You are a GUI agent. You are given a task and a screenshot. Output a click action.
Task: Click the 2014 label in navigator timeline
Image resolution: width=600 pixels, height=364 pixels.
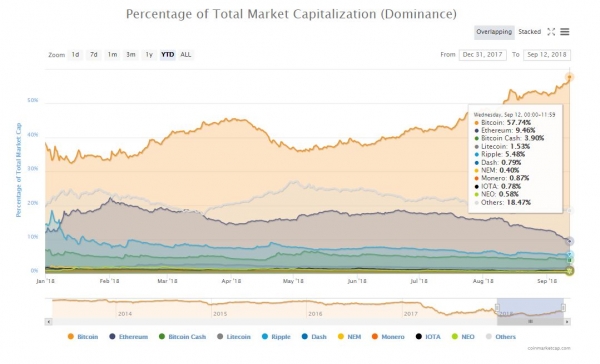pos(125,313)
